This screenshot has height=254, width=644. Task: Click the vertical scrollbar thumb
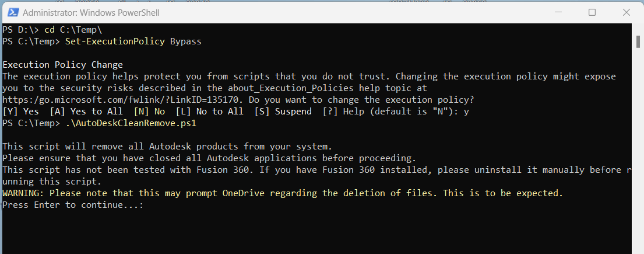tap(638, 41)
